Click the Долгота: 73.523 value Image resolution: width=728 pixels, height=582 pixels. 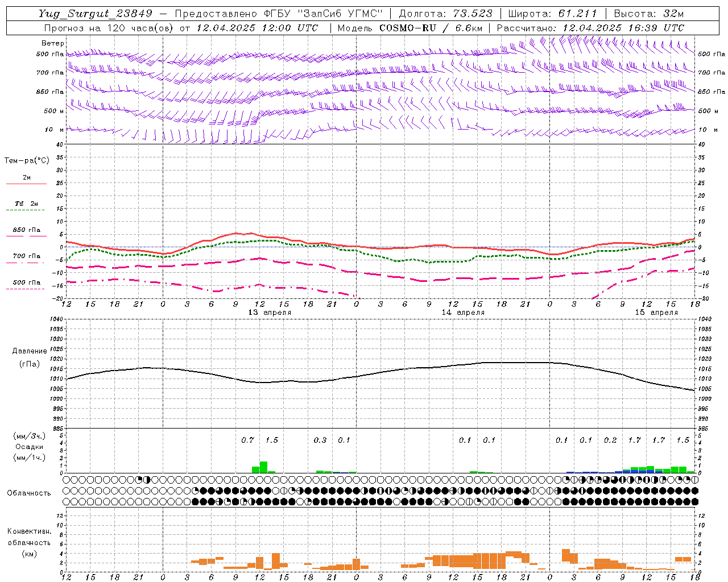[445, 14]
